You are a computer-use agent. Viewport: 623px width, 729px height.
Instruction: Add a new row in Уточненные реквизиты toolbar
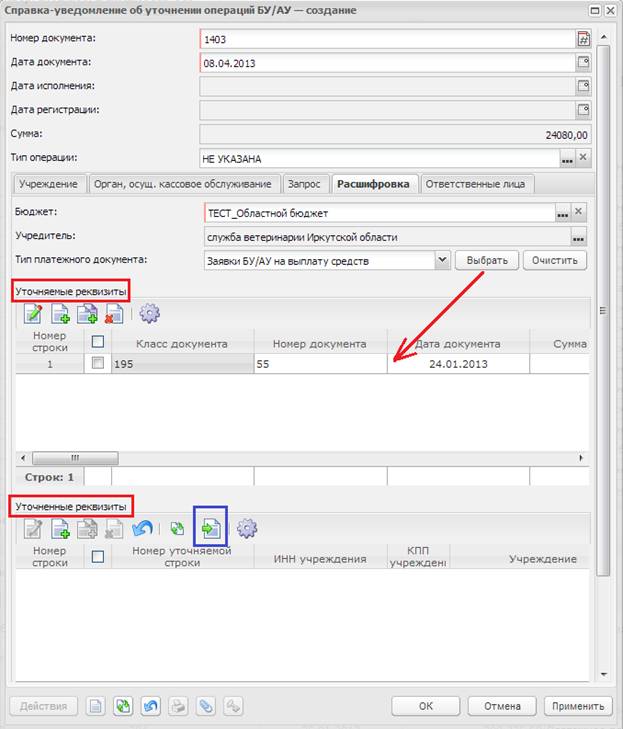(x=61, y=527)
